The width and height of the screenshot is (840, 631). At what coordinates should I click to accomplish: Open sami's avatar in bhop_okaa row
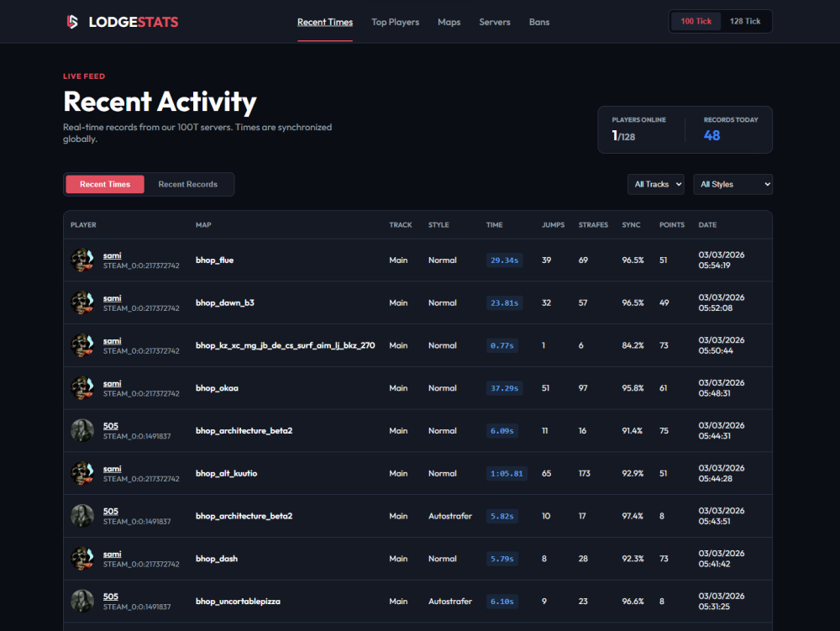tap(82, 388)
